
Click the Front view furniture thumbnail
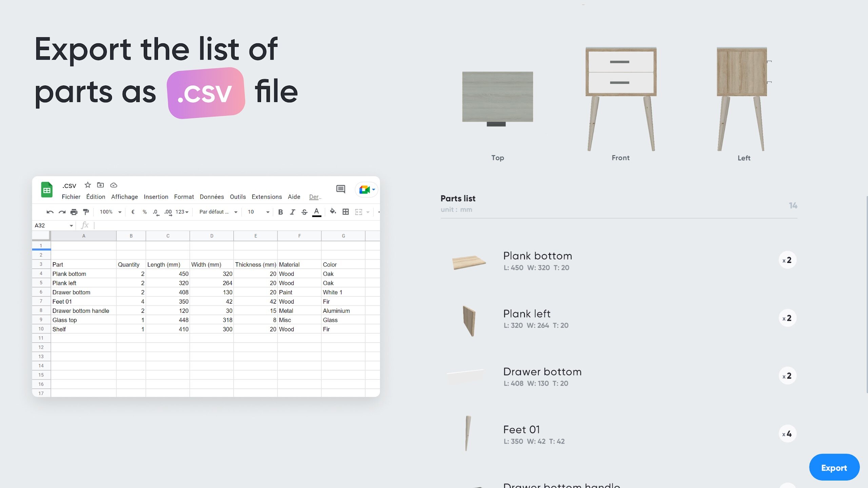click(x=620, y=99)
